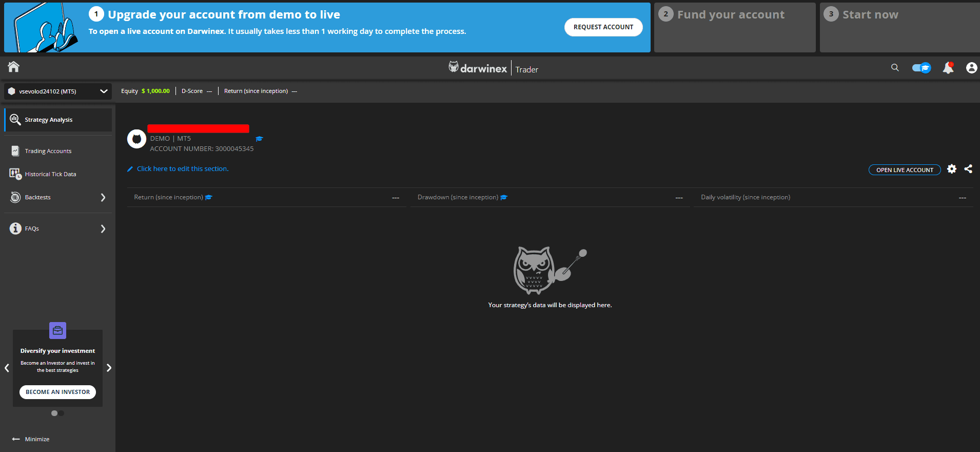Click ACCOUNT NUMBER: 3000045345 text
Image resolution: width=980 pixels, height=452 pixels.
202,149
